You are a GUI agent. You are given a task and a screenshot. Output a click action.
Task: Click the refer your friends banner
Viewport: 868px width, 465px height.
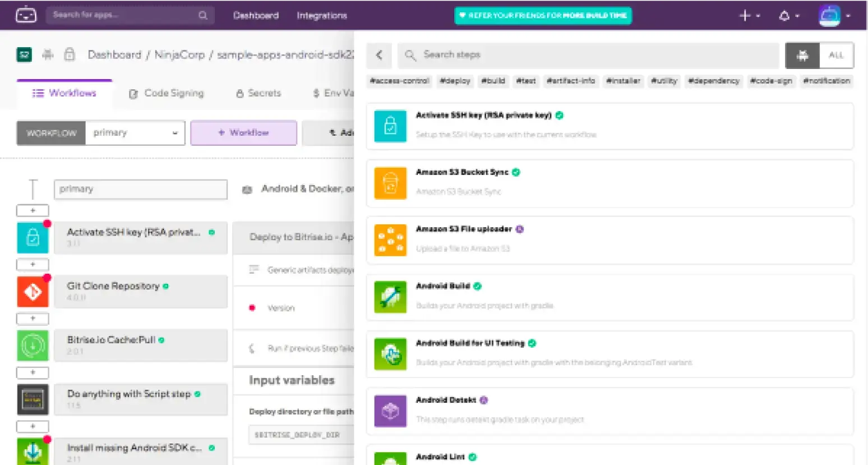(x=542, y=15)
